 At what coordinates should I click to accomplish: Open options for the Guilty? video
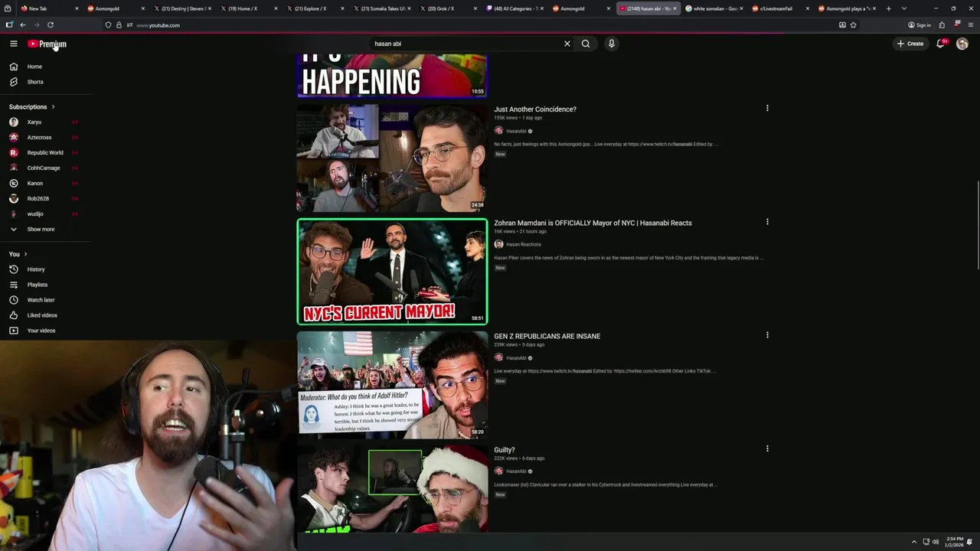pos(767,448)
